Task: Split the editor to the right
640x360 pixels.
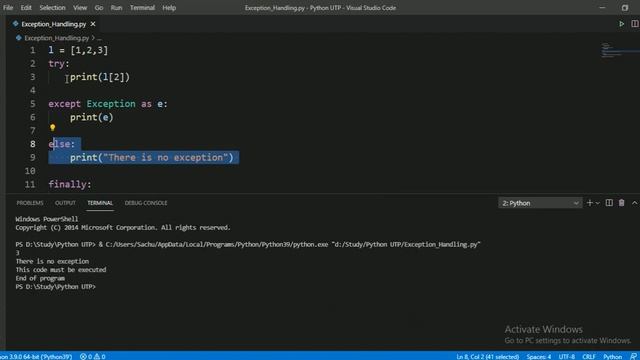Action: pyautogui.click(x=635, y=24)
